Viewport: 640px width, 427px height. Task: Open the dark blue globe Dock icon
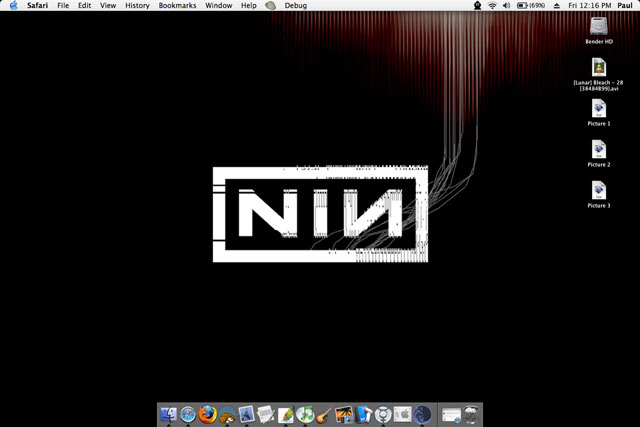click(422, 415)
